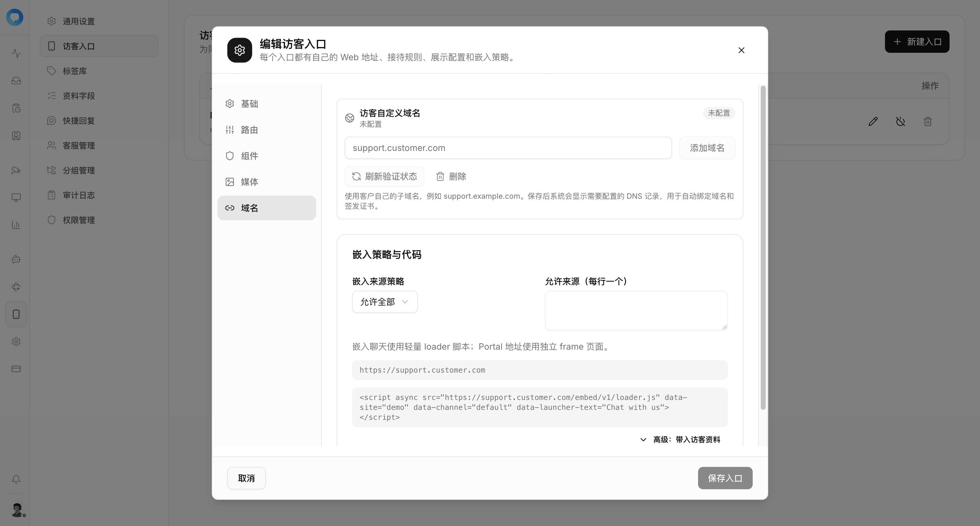The height and width of the screenshot is (526, 980).
Task: Switch to the 路由 tab
Action: (267, 130)
